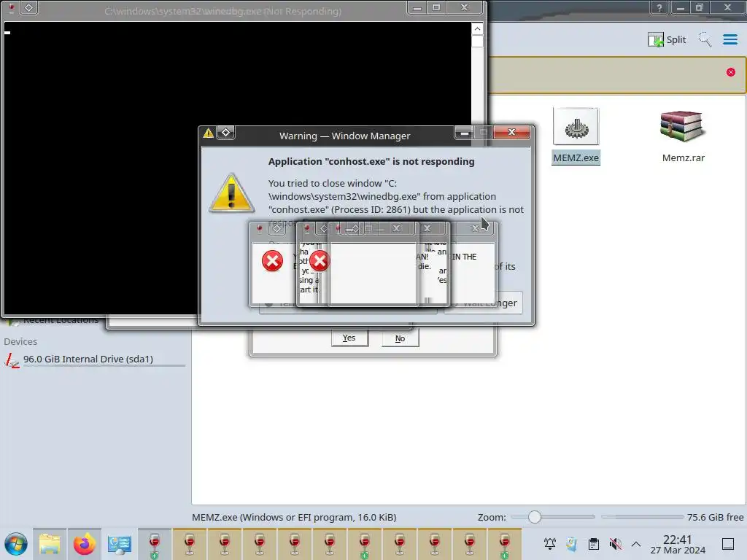The image size is (747, 560).
Task: Click the Yes button in the wine dialog
Action: 349,338
